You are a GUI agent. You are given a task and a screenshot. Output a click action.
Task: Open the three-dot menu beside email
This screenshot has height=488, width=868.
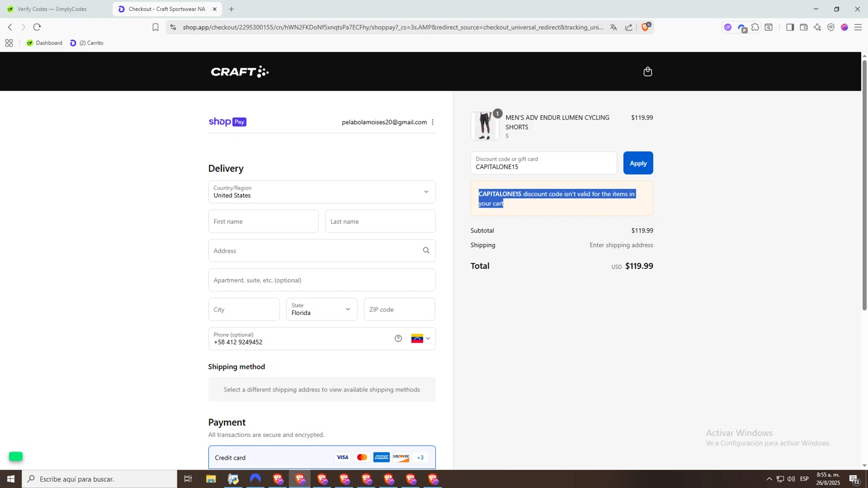[432, 122]
